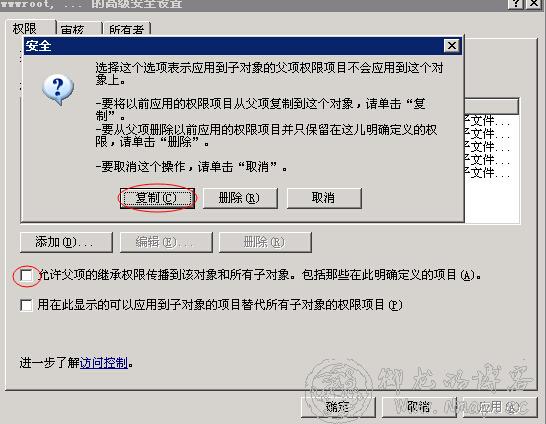Select the first 文件... row in the permission list
The image size is (546, 424).
(x=492, y=121)
